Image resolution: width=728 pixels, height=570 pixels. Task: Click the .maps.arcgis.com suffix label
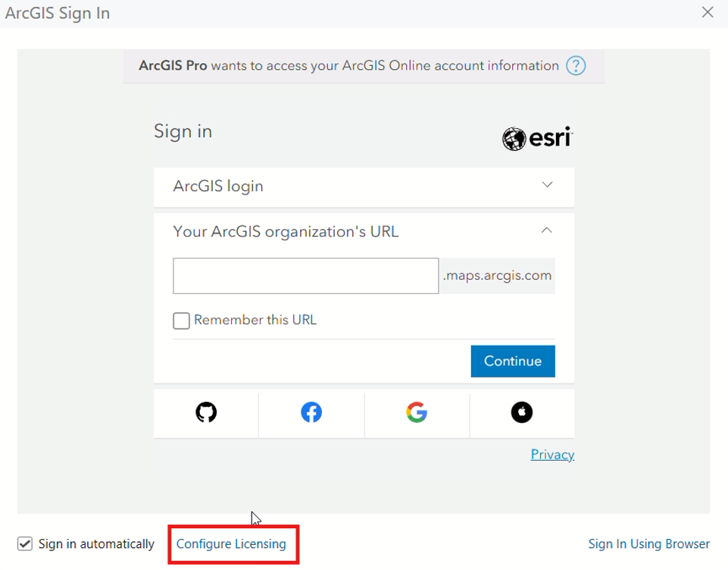pos(496,275)
